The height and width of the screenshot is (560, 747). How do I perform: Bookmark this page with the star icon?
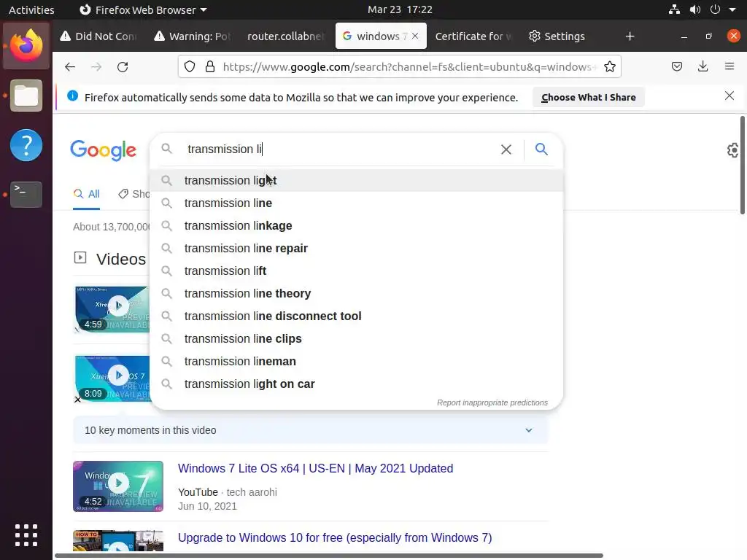pos(610,66)
